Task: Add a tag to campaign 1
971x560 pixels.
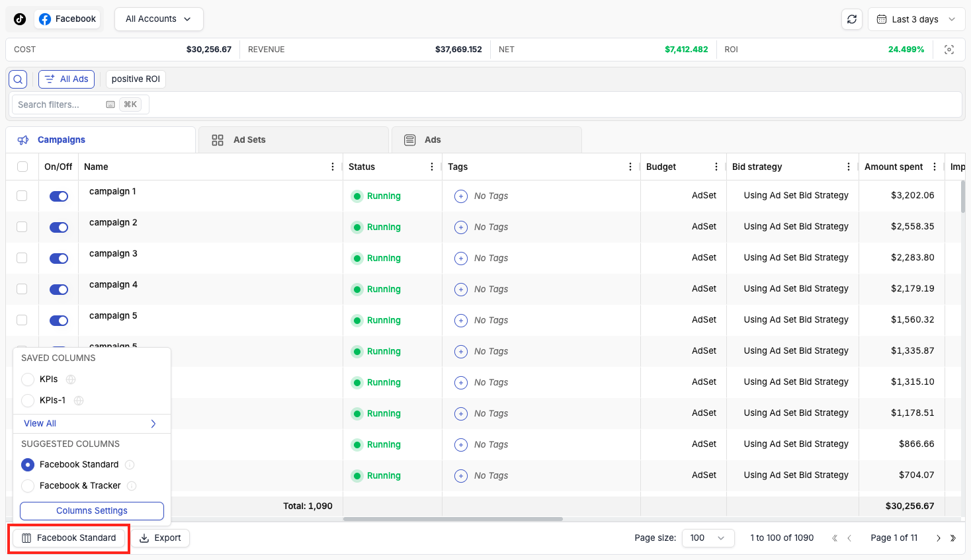Action: 461,196
